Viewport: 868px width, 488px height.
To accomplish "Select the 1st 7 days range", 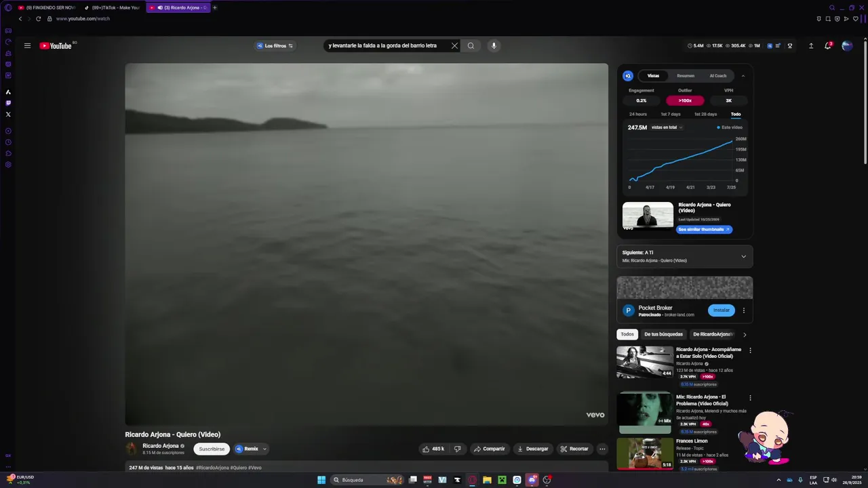I will (x=671, y=114).
